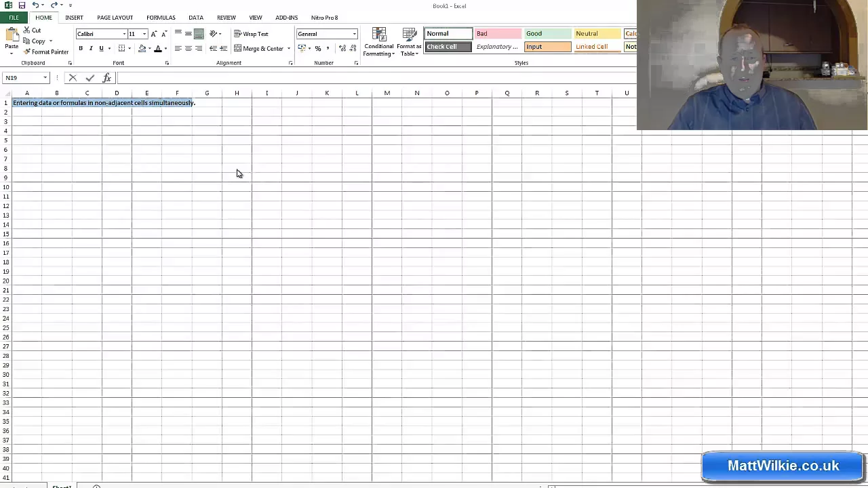Click into the formula bar input
The image size is (868, 488).
376,78
